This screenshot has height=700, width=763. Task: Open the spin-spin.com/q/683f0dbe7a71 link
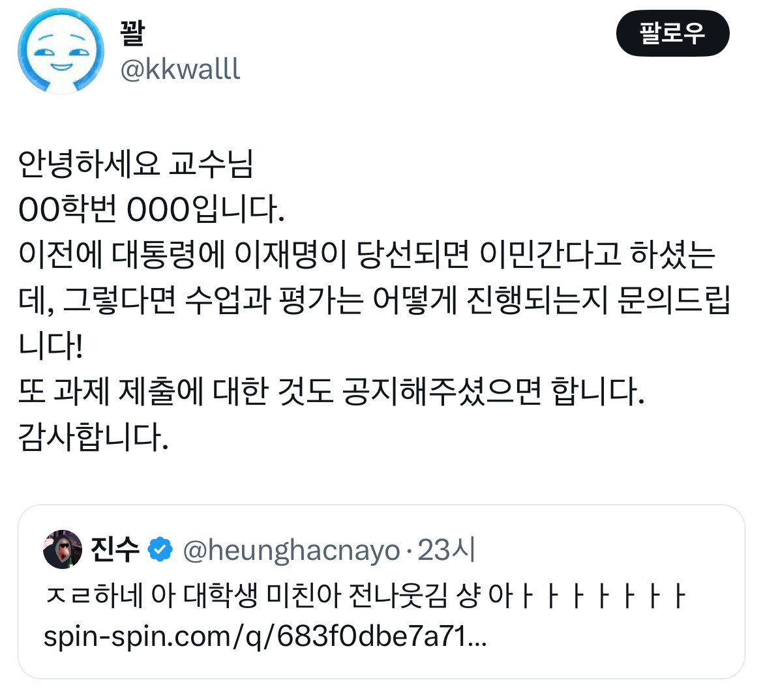265,636
